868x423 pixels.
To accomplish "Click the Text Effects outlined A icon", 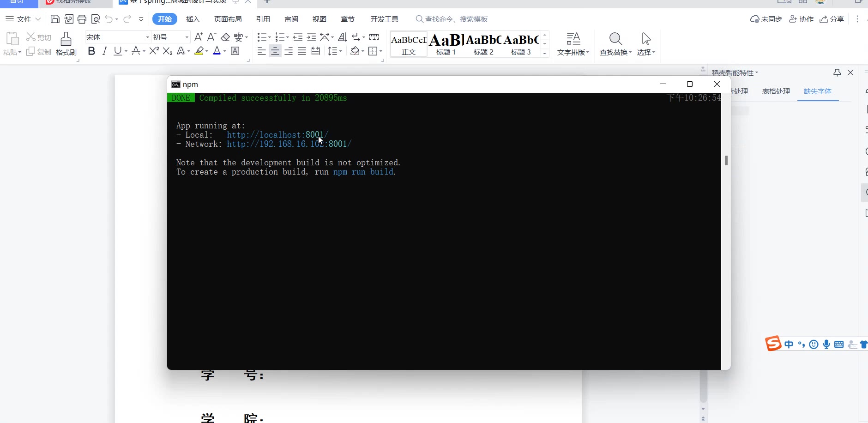I will tap(181, 51).
